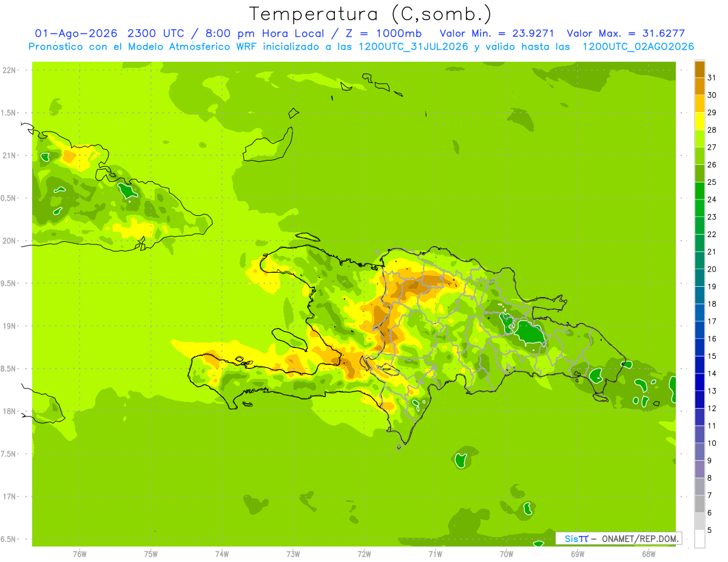Click the colorbar legend value "28"
Viewport: 728px width, 562px height.
click(712, 130)
